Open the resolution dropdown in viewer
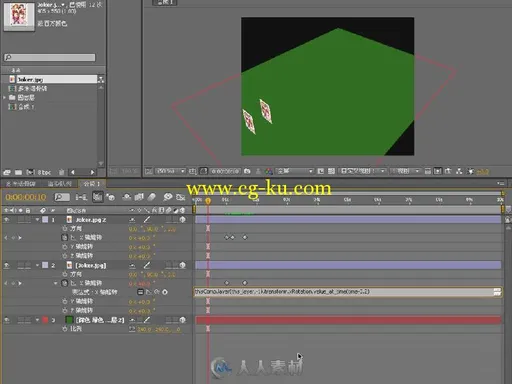512x384 pixels. pyautogui.click(x=295, y=171)
